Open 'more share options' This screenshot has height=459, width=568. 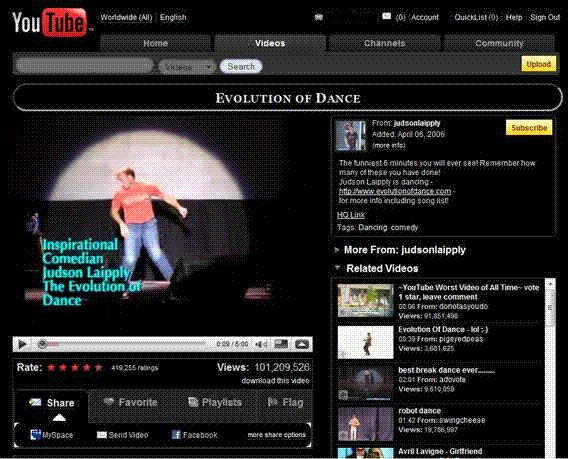click(276, 435)
